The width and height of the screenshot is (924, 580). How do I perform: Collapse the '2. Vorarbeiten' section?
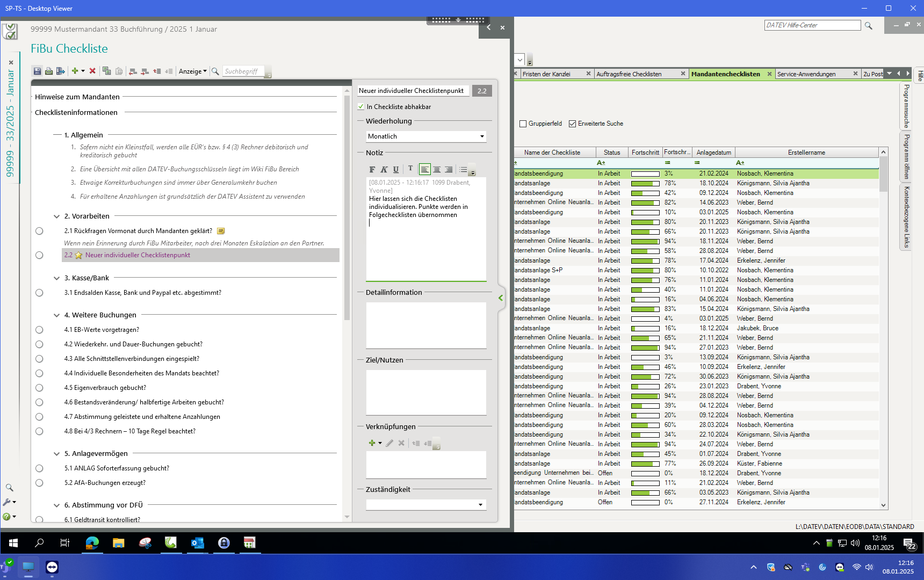point(56,216)
